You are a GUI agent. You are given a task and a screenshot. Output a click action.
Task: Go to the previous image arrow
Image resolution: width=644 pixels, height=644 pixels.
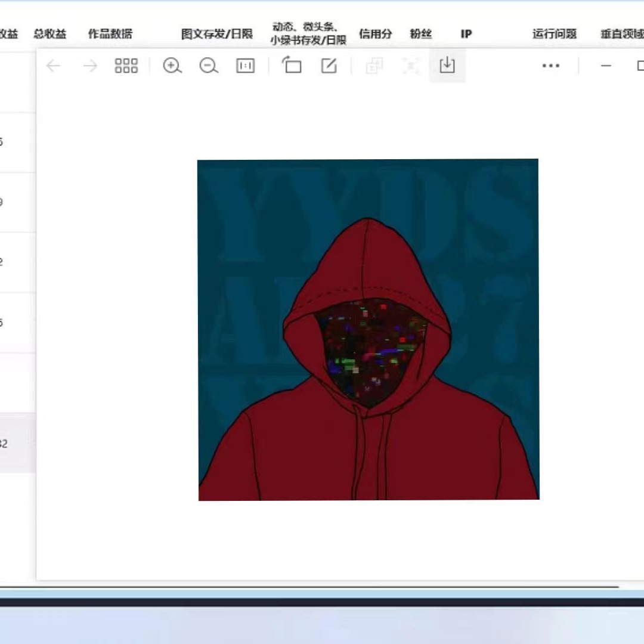[54, 66]
